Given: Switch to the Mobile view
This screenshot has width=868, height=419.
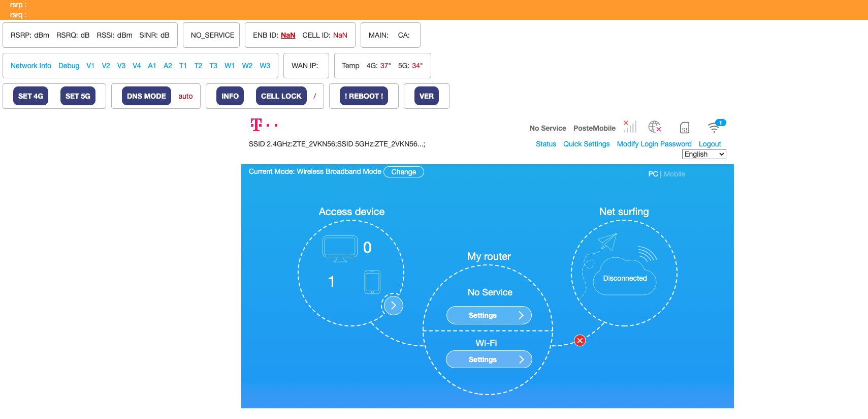Looking at the screenshot, I should (x=674, y=174).
